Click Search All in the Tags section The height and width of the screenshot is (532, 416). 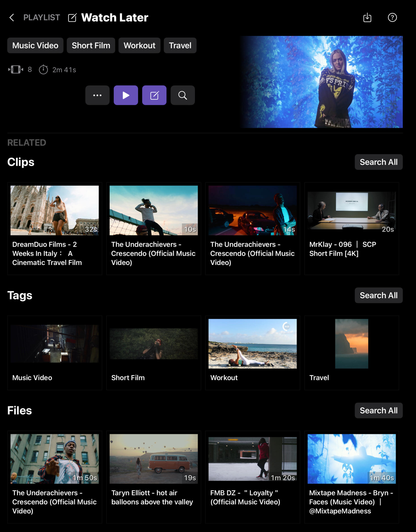[378, 295]
